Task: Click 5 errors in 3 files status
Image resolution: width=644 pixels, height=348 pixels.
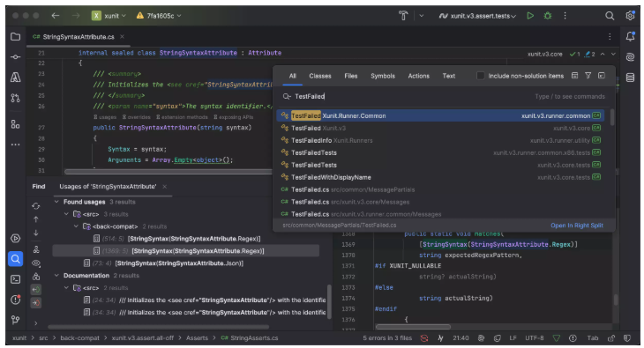Action: pyautogui.click(x=387, y=338)
